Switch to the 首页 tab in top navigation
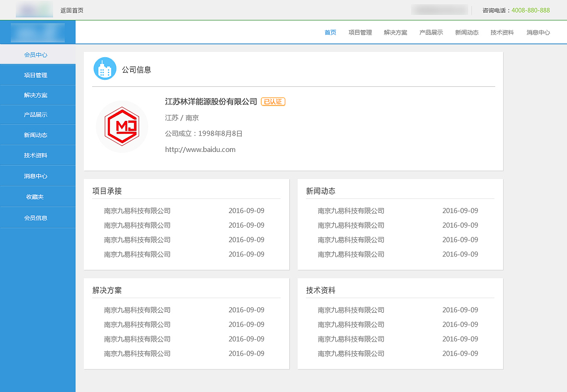 point(330,32)
